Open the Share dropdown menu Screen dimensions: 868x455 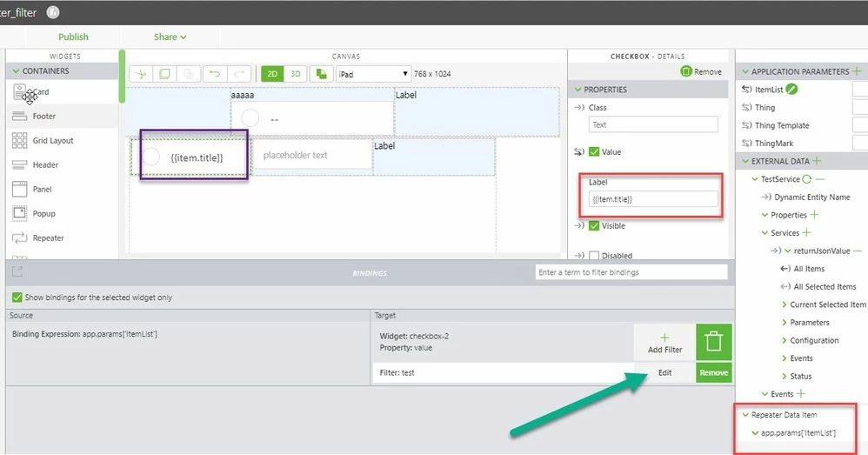pyautogui.click(x=170, y=37)
